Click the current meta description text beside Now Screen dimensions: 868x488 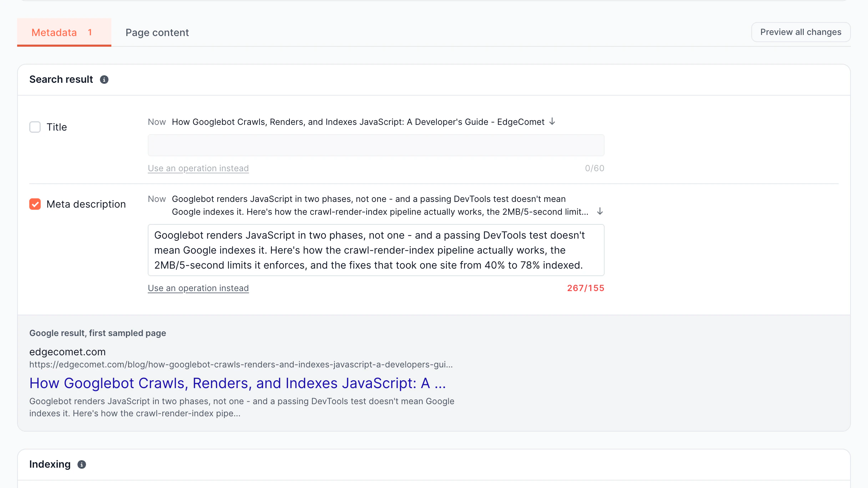tap(380, 205)
